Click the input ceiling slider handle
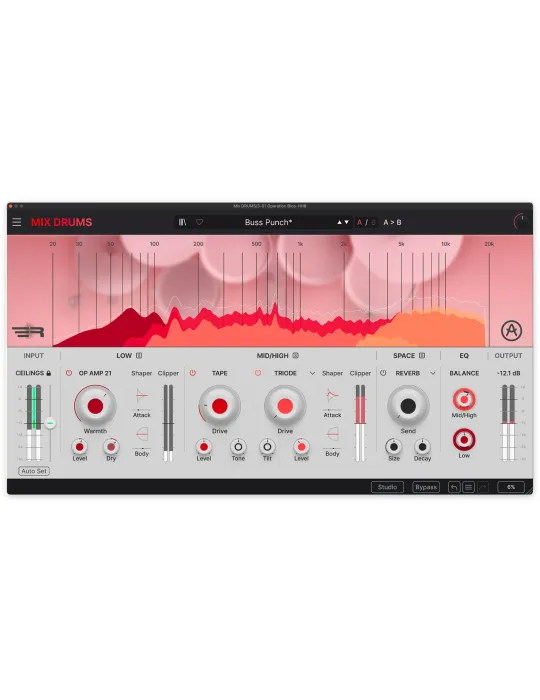The width and height of the screenshot is (540, 700). [50, 423]
